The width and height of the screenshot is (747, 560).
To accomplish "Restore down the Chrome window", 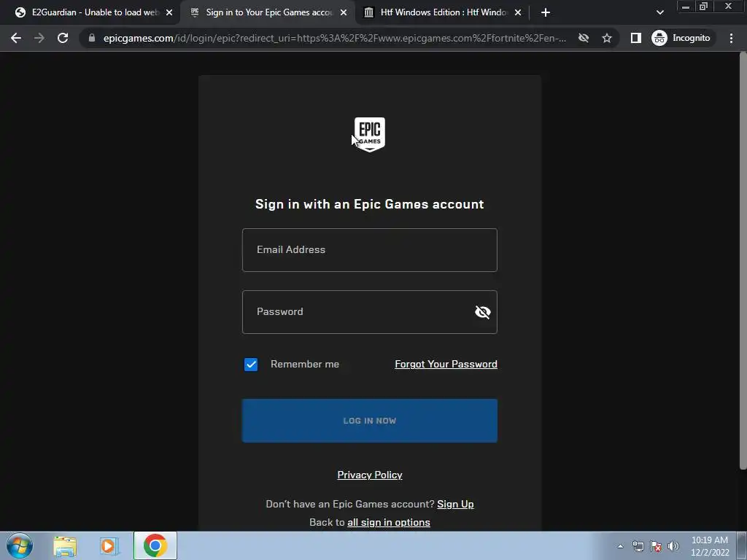I will (x=703, y=7).
